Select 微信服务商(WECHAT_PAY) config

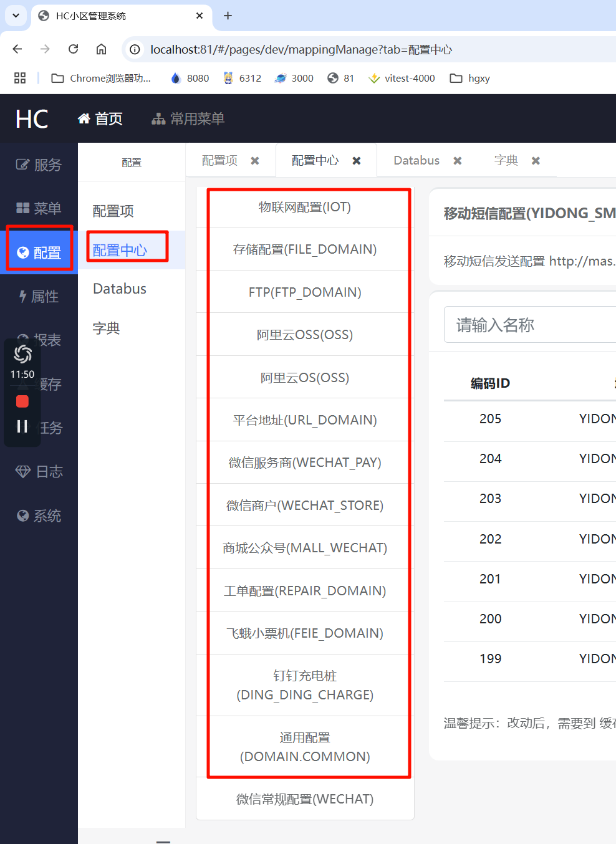(x=305, y=463)
